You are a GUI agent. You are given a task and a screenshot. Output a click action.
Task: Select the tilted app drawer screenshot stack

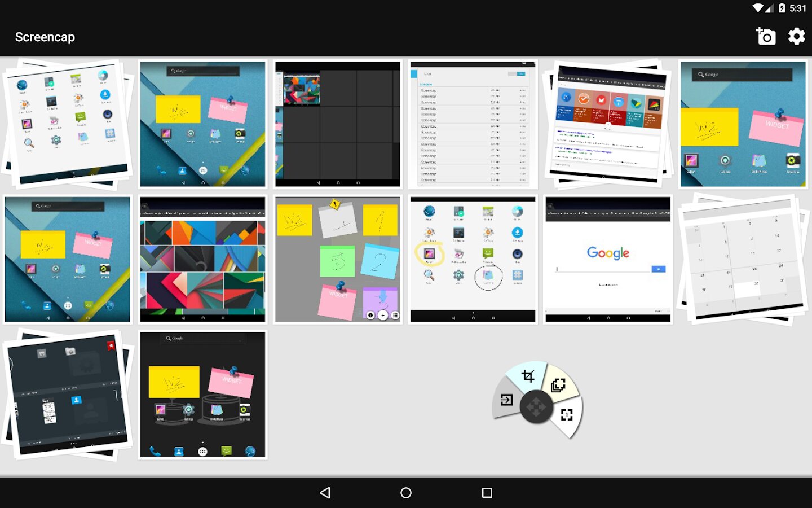coord(68,124)
